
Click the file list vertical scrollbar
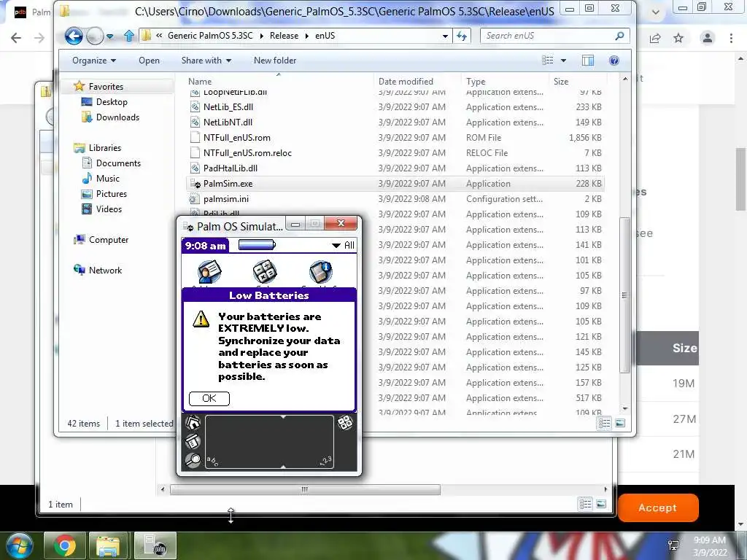click(625, 295)
